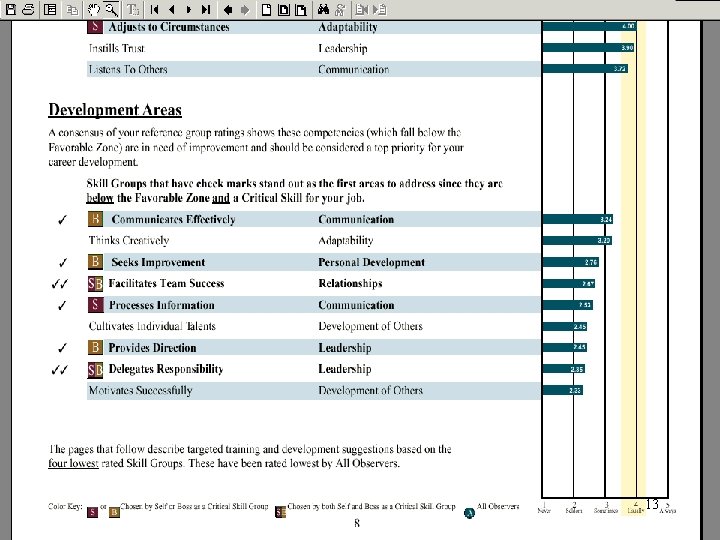The image size is (720, 540).
Task: Click the 'Processes Information' skill text
Action: pos(162,305)
